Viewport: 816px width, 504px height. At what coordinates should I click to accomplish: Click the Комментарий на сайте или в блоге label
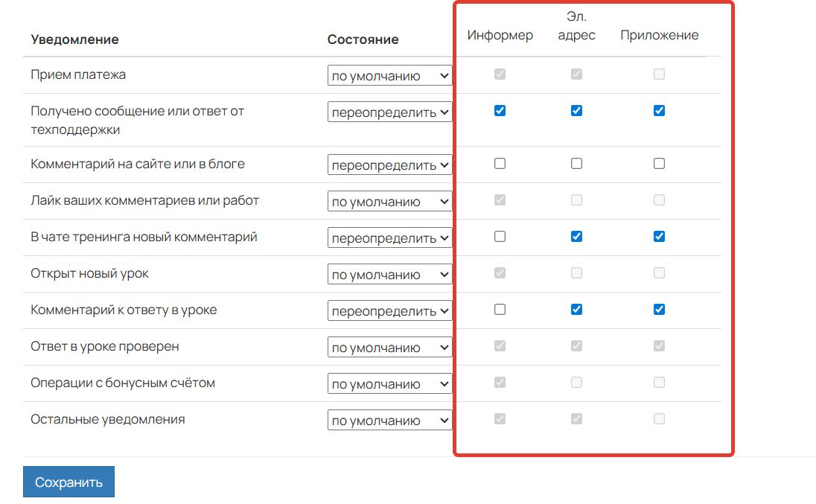point(138,165)
